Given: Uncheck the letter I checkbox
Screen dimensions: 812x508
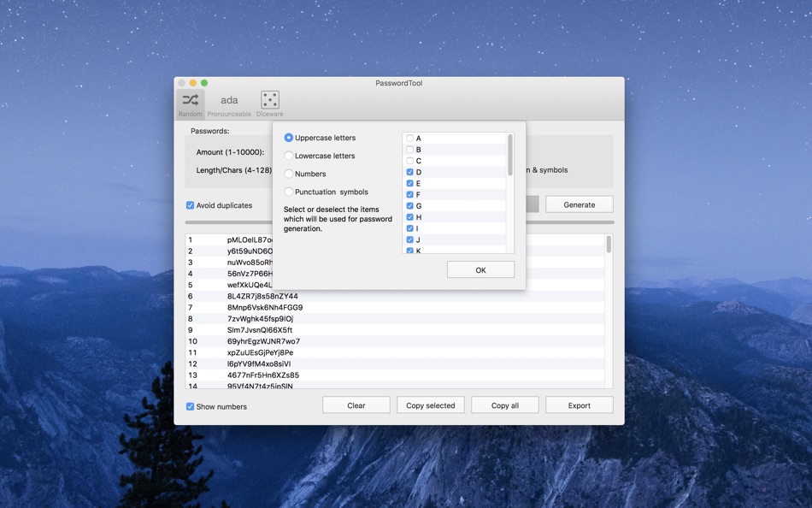Looking at the screenshot, I should (409, 228).
